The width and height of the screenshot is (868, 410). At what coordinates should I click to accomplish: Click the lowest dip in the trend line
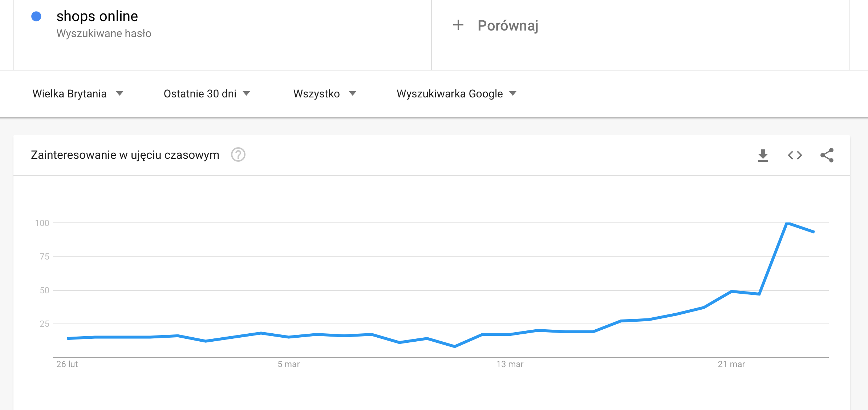(455, 346)
